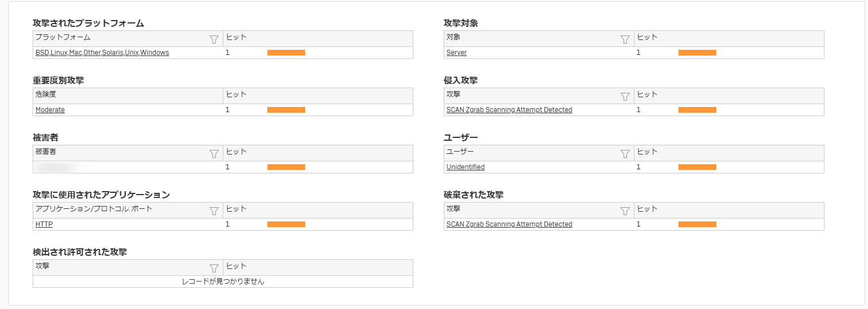The image size is (868, 309).
Task: Click orange hit bar in Server row
Action: [697, 53]
